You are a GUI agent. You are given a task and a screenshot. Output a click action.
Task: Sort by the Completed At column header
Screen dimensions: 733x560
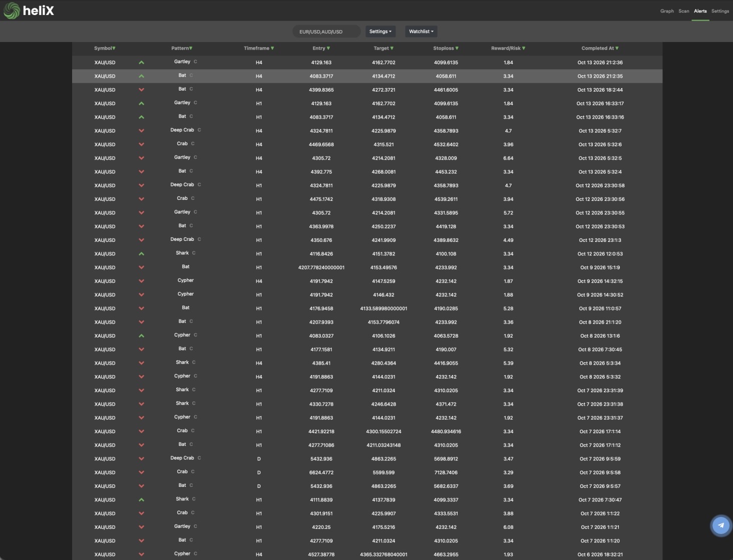coord(600,49)
